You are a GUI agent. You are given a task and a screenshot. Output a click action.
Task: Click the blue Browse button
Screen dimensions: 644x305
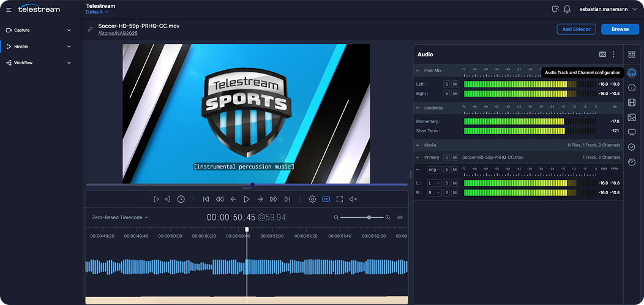point(620,29)
